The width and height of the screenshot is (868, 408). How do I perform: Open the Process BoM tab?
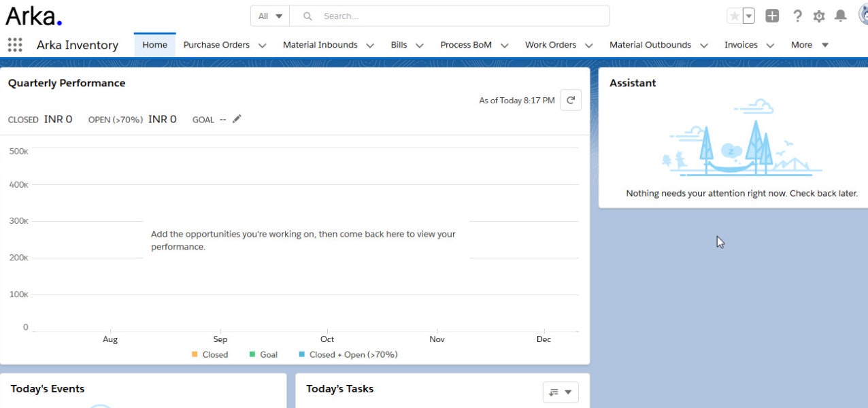tap(466, 45)
